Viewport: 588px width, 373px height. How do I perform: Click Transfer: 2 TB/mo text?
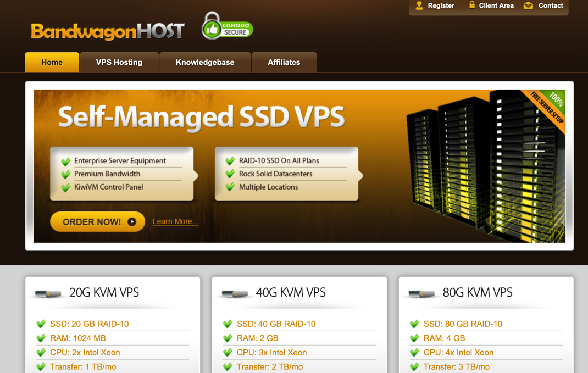click(270, 366)
